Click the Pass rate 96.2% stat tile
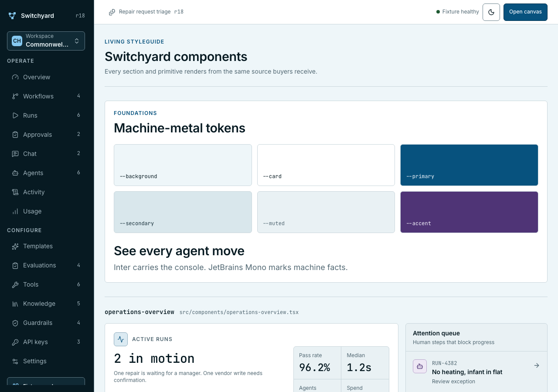This screenshot has height=392, width=558. [317, 363]
